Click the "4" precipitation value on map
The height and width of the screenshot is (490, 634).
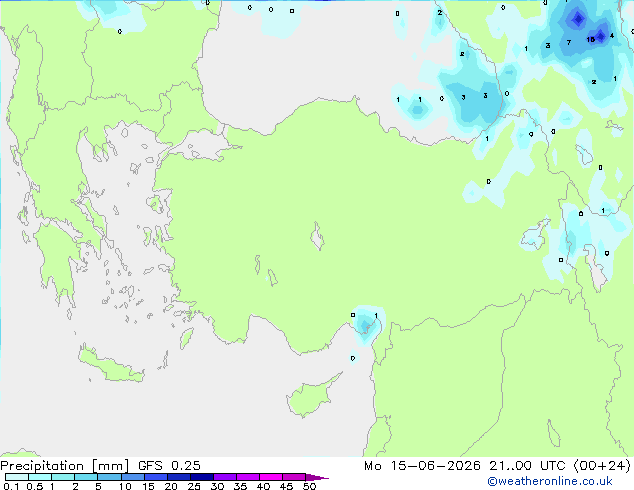tap(612, 36)
